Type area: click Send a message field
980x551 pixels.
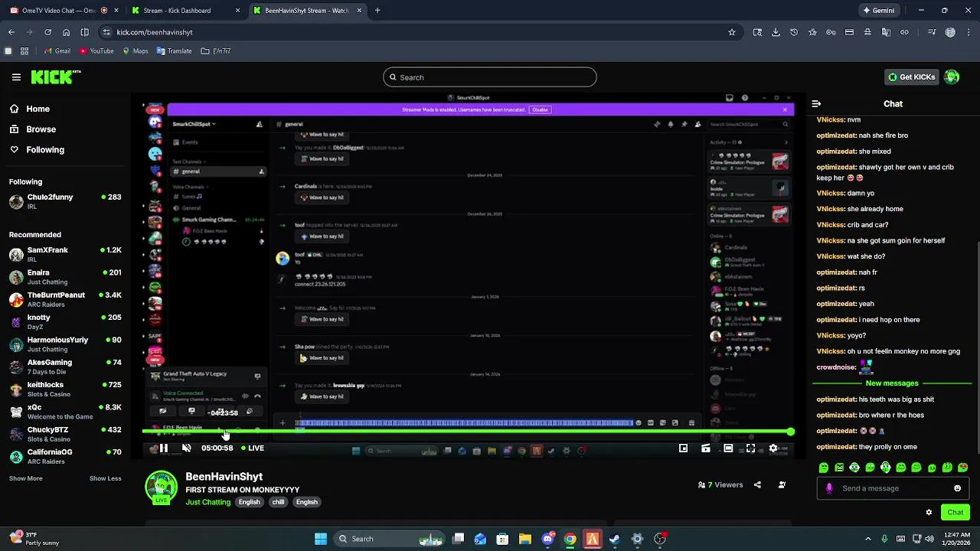tap(892, 488)
